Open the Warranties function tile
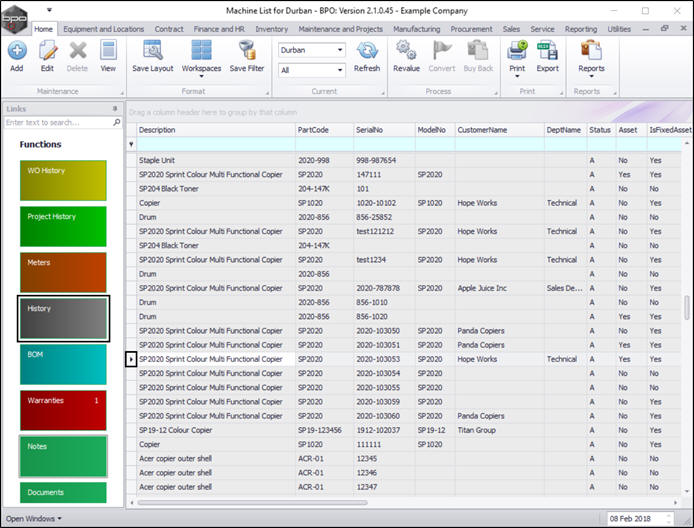The height and width of the screenshot is (528, 694). [x=61, y=409]
